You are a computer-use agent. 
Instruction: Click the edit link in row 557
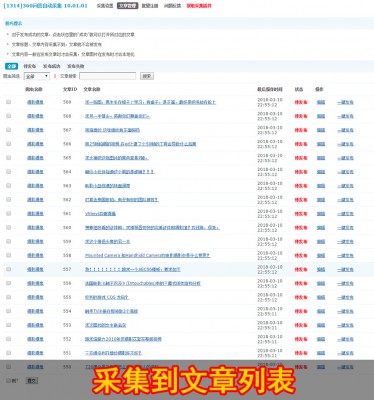(x=321, y=269)
